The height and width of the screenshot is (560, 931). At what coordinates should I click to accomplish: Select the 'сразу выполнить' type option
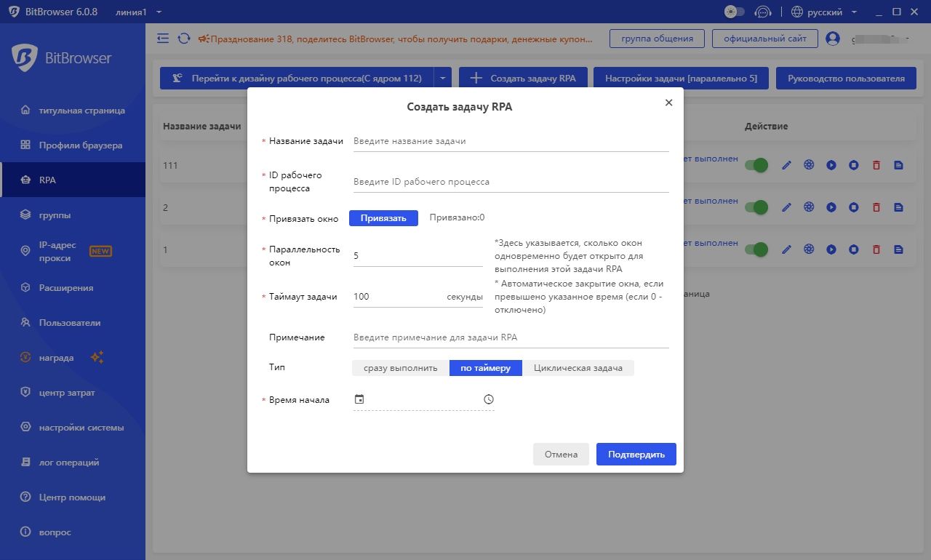click(401, 368)
